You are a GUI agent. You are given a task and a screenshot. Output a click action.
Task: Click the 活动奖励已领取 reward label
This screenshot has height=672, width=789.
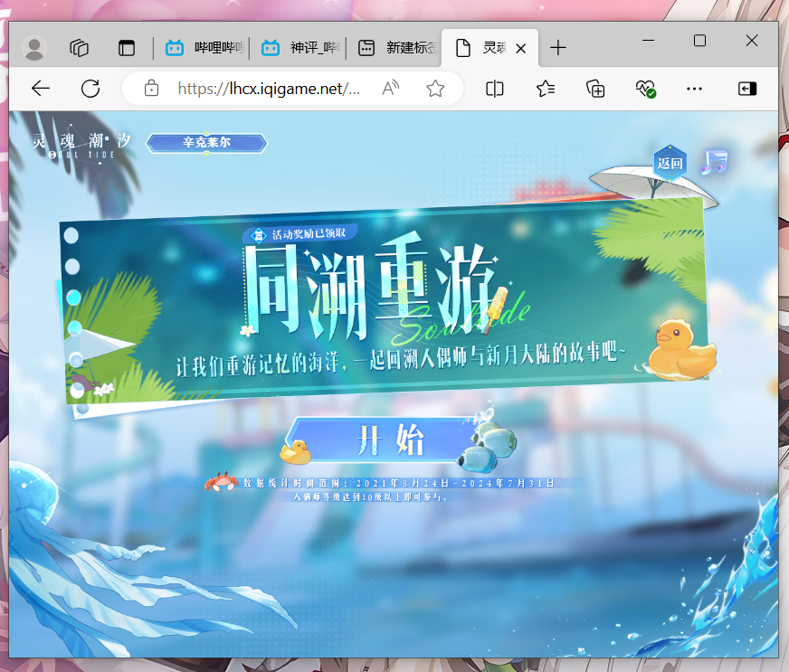tap(301, 234)
